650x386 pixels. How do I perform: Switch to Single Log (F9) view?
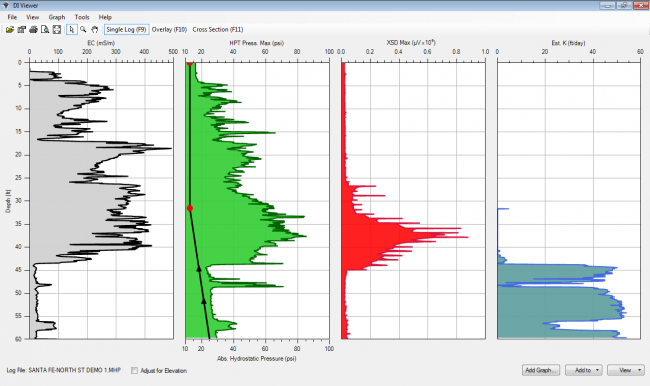tap(126, 29)
